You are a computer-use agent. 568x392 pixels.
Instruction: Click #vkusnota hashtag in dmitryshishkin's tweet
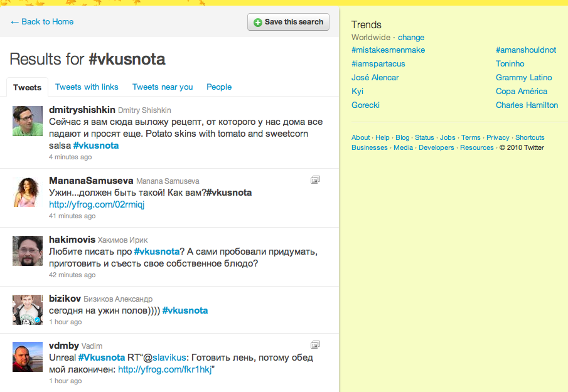click(96, 146)
